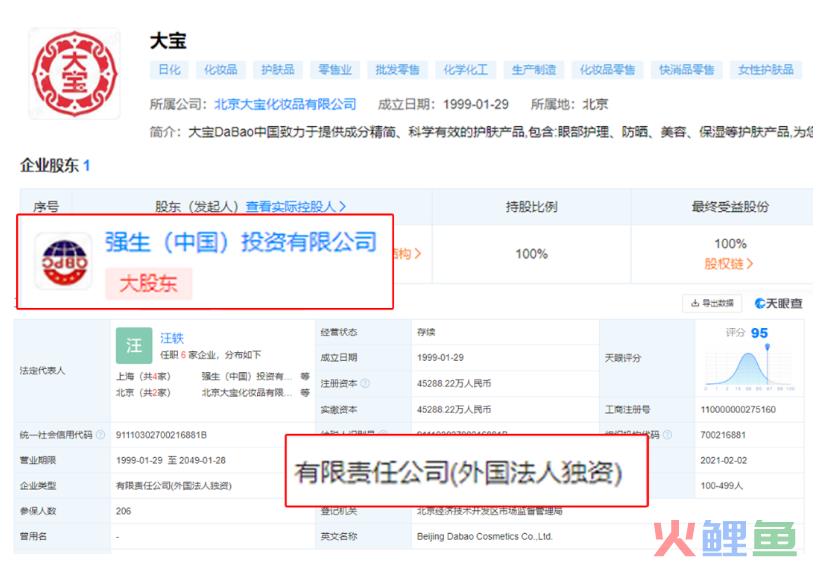This screenshot has width=821, height=562.
Task: Click the 天眼评分 score distribution chart
Action: tap(749, 369)
